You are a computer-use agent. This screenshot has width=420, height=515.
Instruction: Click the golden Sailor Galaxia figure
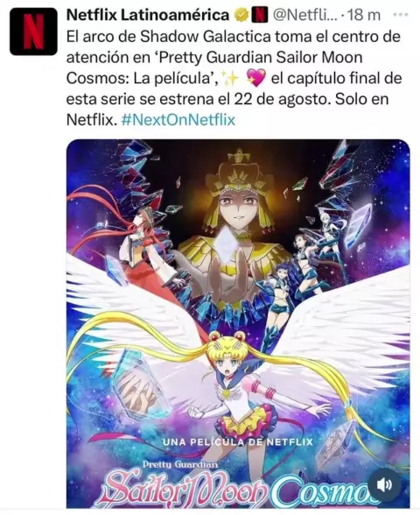tap(236, 229)
